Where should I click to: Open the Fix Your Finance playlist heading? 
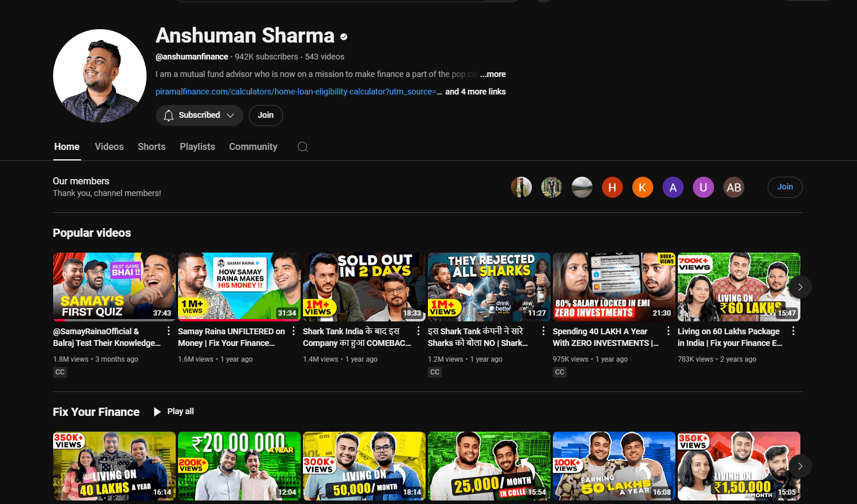coord(96,412)
